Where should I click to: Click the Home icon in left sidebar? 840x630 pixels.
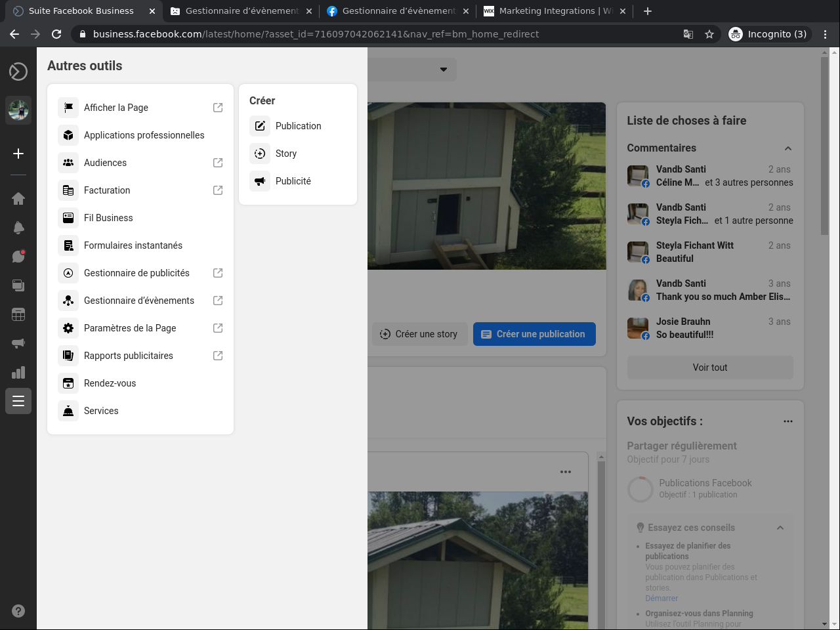18,199
